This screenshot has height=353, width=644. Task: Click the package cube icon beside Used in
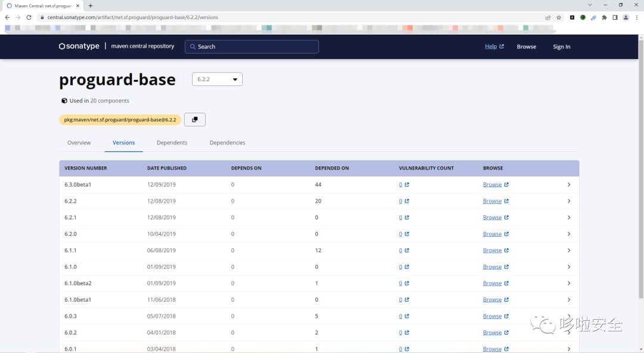[64, 101]
